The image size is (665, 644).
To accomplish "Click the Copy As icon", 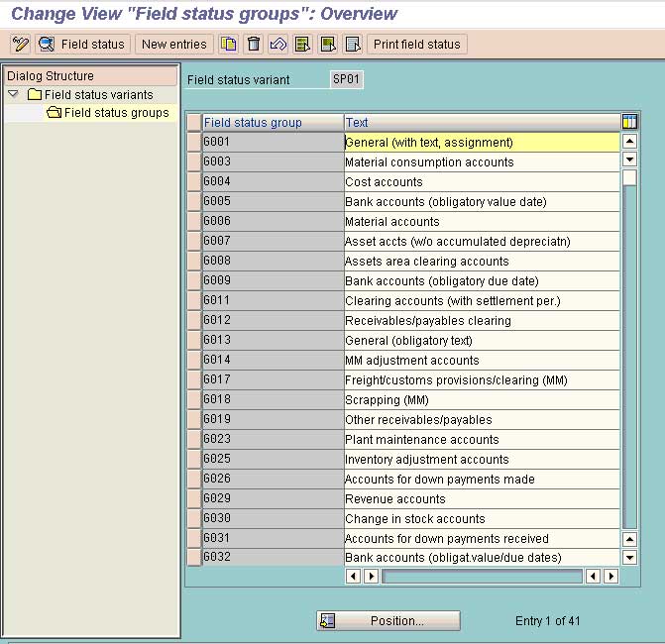I will (229, 45).
